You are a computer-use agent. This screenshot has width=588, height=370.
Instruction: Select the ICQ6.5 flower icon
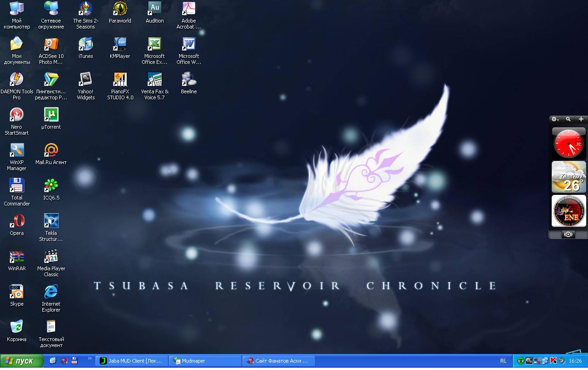tap(51, 189)
